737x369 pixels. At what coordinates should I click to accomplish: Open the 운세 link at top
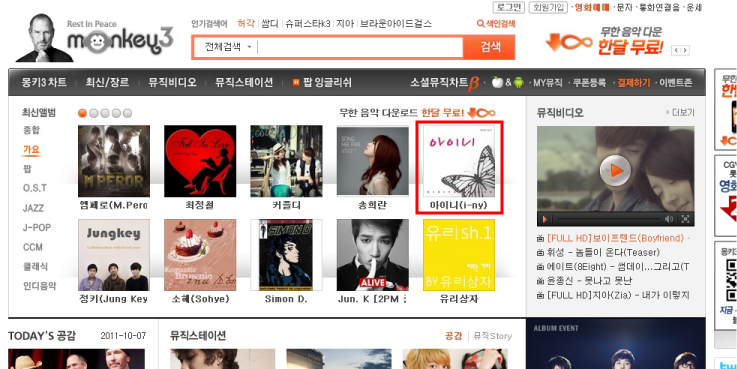click(694, 8)
